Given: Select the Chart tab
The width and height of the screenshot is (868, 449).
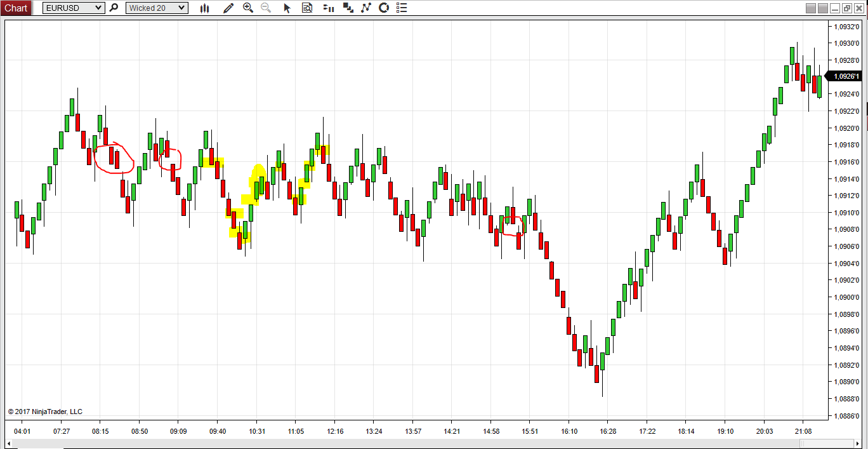Looking at the screenshot, I should pyautogui.click(x=16, y=8).
